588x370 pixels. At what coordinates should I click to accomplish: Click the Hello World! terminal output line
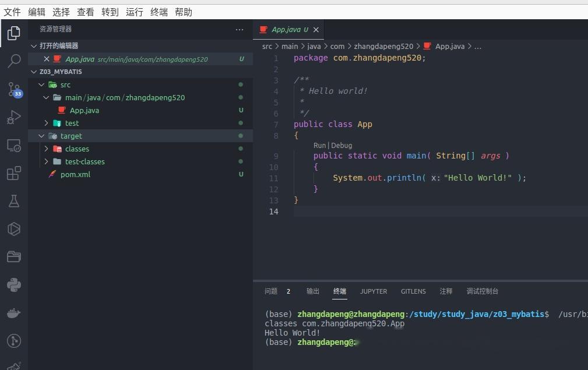292,333
